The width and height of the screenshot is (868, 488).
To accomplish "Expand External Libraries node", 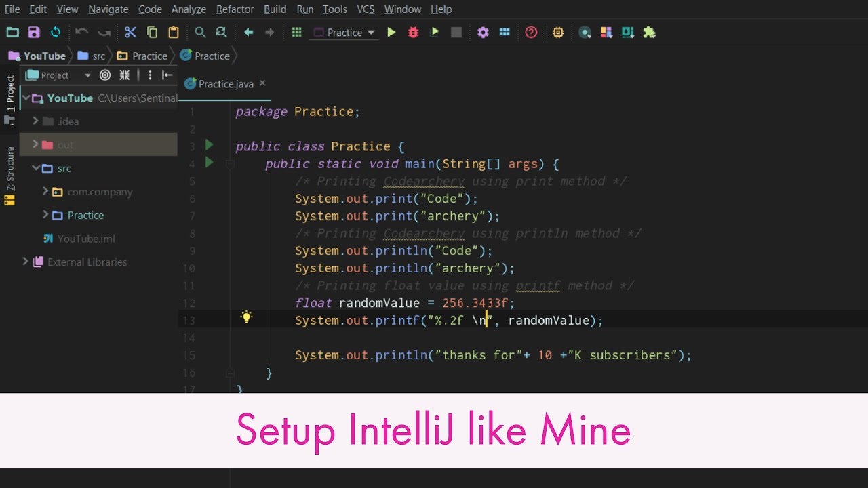I will (26, 262).
